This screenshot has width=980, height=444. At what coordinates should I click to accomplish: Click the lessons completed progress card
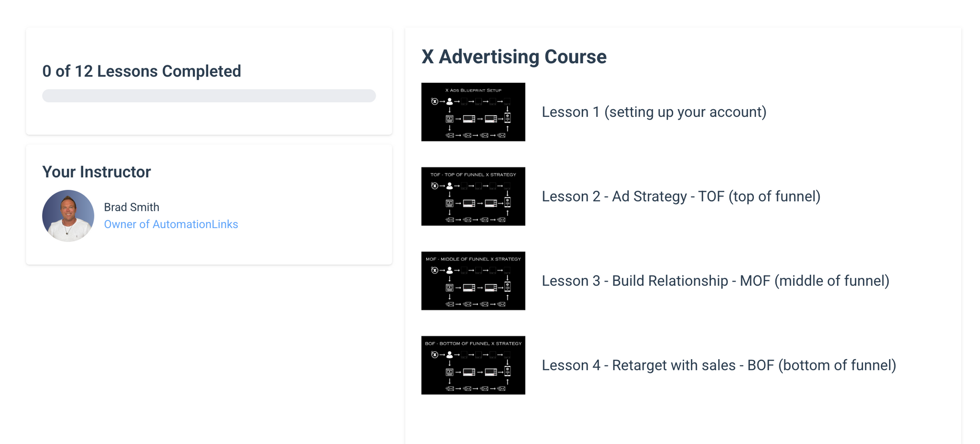pyautogui.click(x=209, y=81)
